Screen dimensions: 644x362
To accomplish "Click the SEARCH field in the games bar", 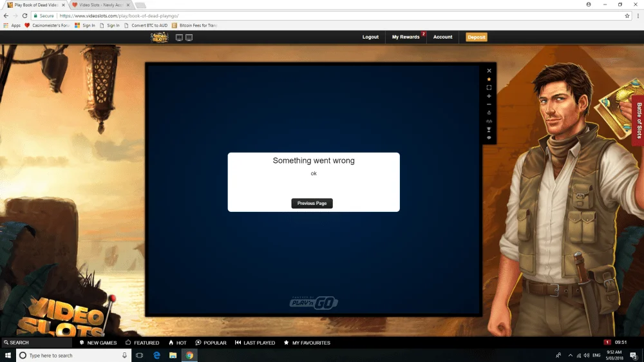I will pos(37,343).
